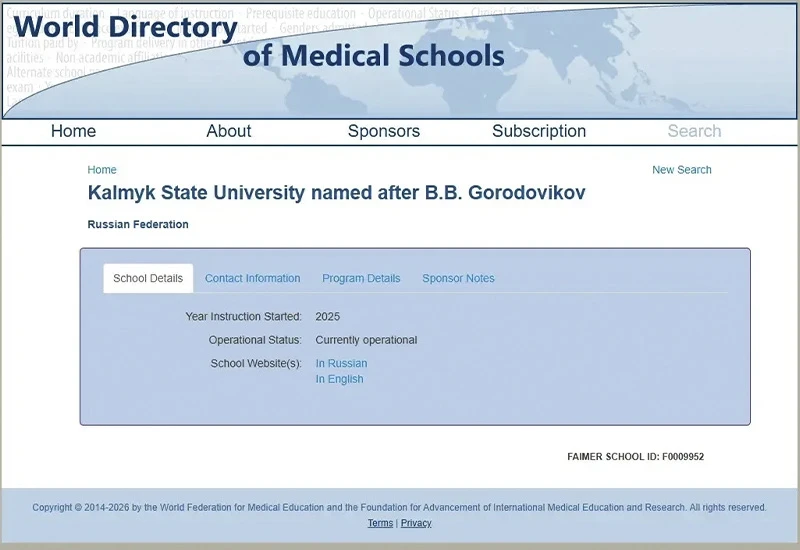The width and height of the screenshot is (800, 550).
Task: Go to the Sponsors page
Action: [384, 131]
